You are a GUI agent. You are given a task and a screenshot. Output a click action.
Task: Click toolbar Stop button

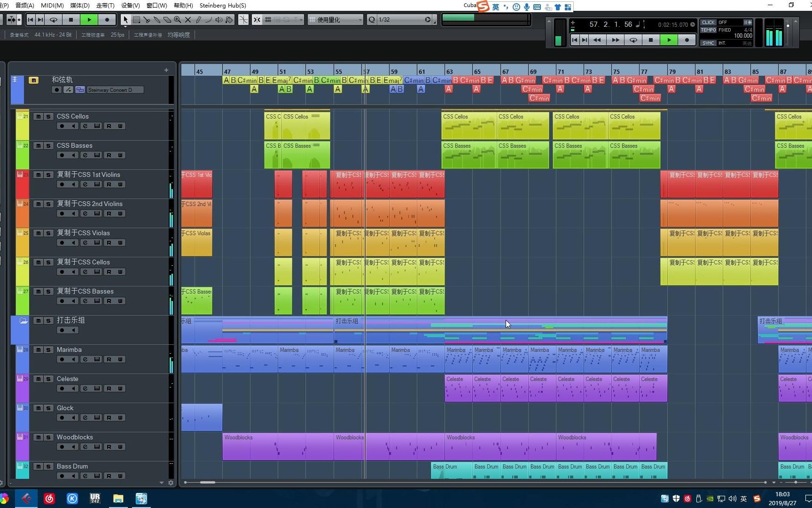coord(71,20)
